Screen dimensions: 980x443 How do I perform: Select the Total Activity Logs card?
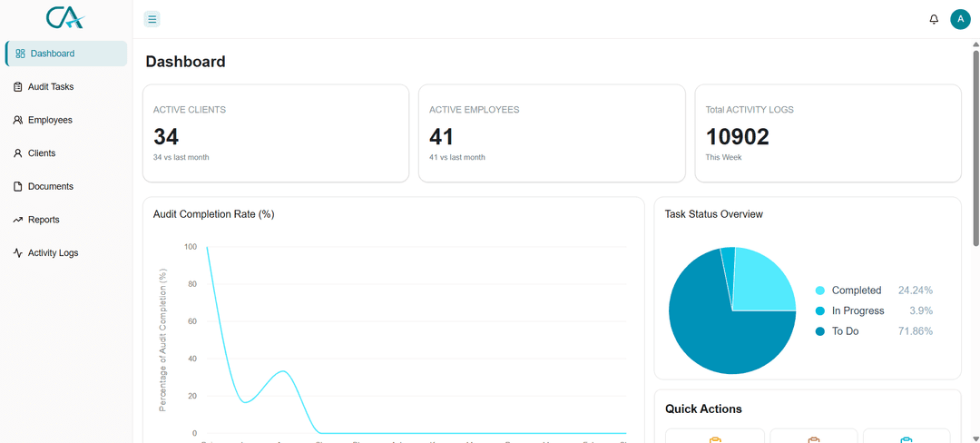coord(828,133)
